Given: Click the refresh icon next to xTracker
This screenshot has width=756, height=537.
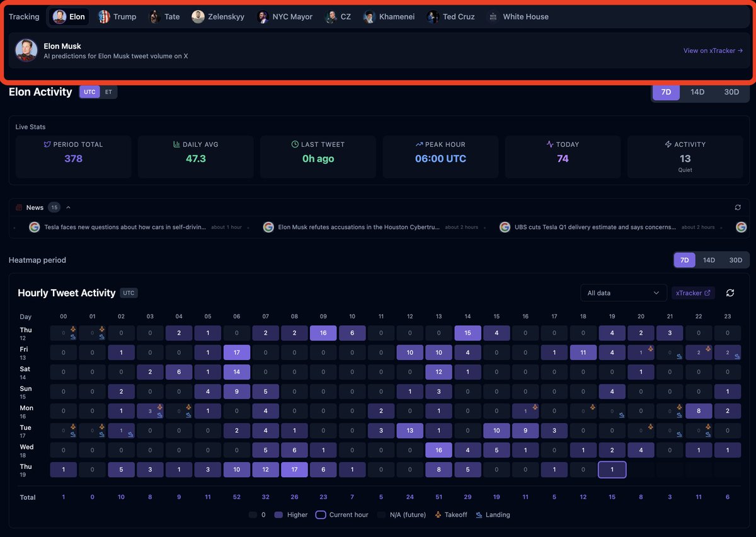Looking at the screenshot, I should (x=730, y=292).
